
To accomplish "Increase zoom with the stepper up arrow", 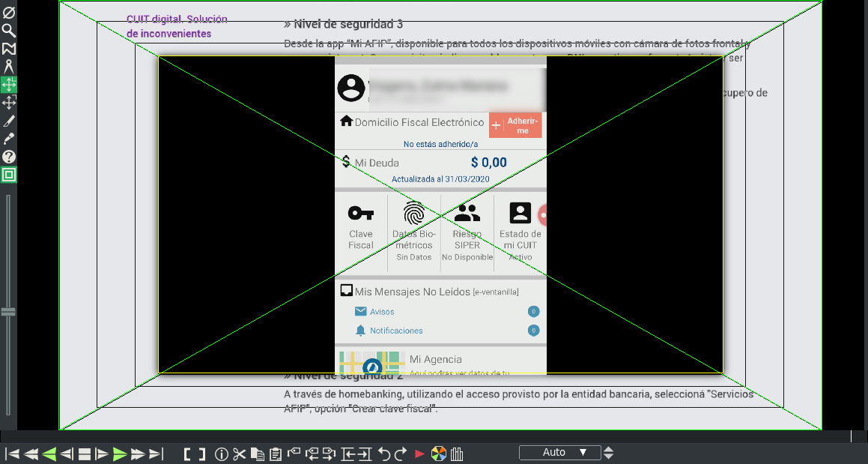I will 609,449.
